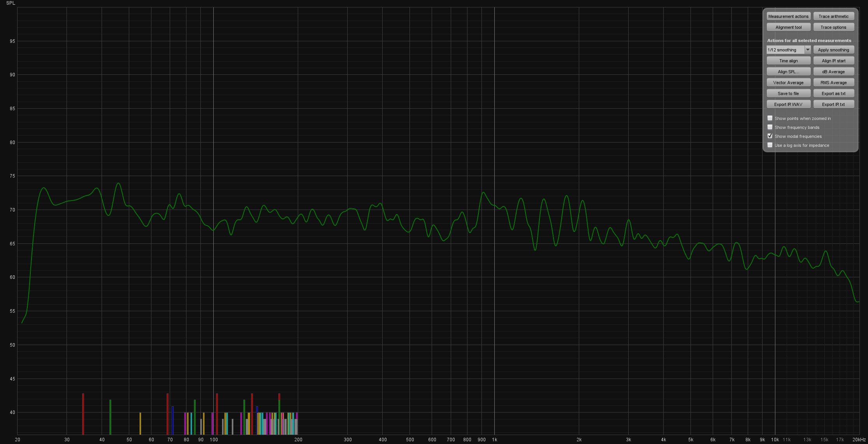The image size is (868, 444).
Task: Enable Show points when zoomed in
Action: click(770, 118)
